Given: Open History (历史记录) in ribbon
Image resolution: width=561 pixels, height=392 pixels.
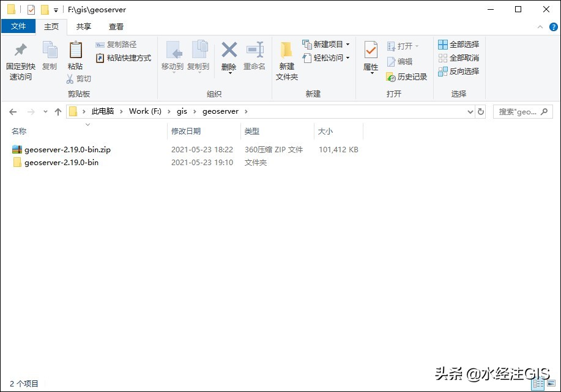Looking at the screenshot, I should tap(407, 77).
